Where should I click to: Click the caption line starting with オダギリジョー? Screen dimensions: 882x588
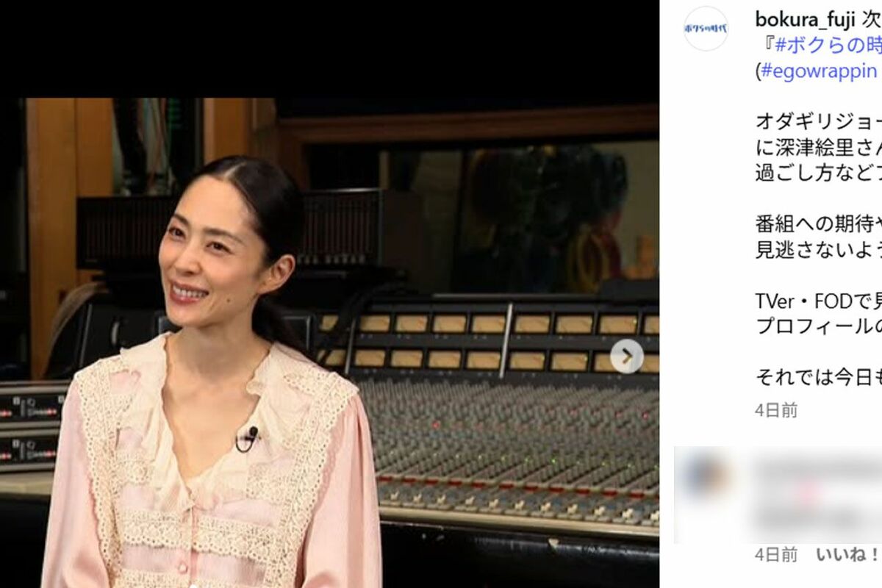coord(819,121)
